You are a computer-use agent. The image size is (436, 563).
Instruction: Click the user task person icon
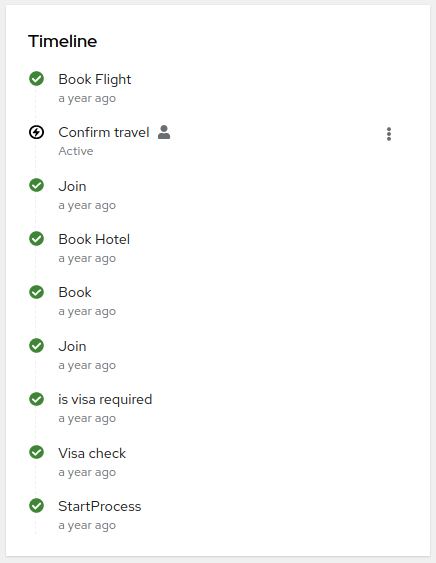(x=164, y=132)
